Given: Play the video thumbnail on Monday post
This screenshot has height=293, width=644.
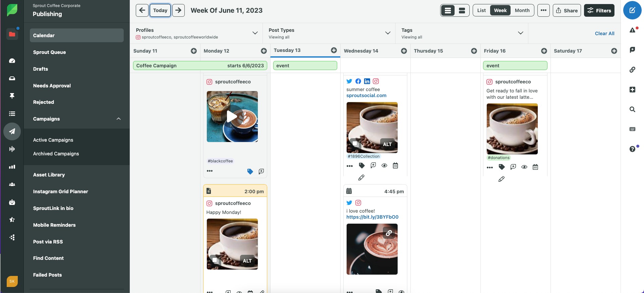Looking at the screenshot, I should [x=232, y=117].
